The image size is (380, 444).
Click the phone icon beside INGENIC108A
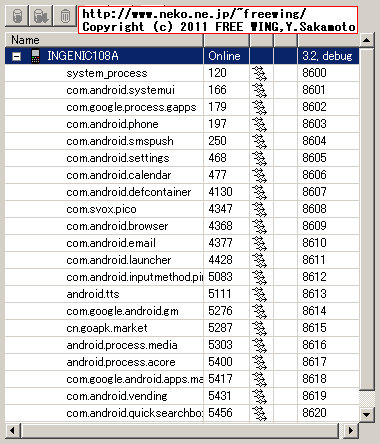tap(35, 56)
